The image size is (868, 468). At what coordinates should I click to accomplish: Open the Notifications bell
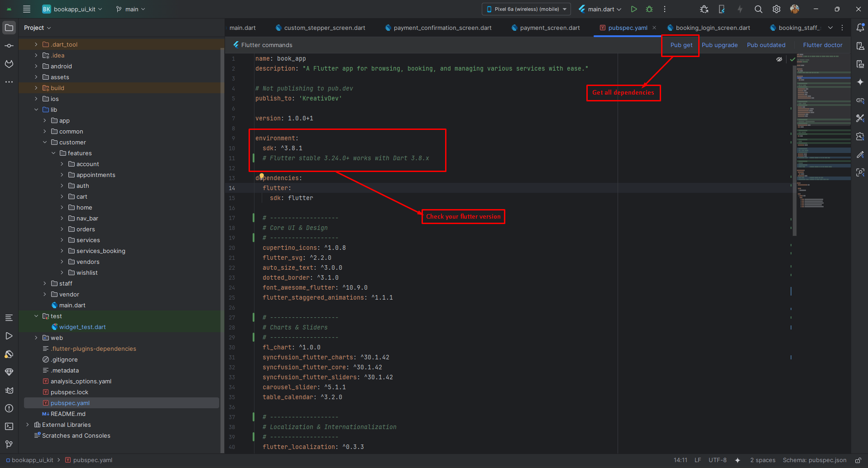[x=860, y=28]
